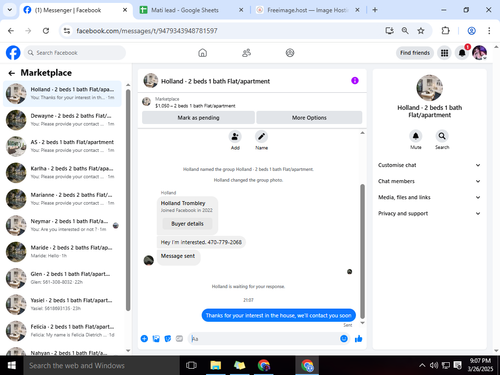Click the Add people icon
The height and width of the screenshot is (375, 500).
point(235,136)
